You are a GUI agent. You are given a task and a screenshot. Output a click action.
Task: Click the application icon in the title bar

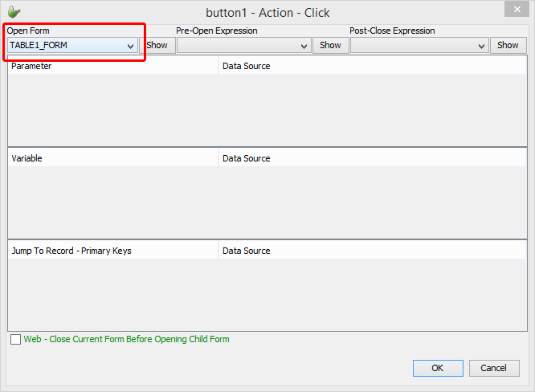[x=14, y=12]
